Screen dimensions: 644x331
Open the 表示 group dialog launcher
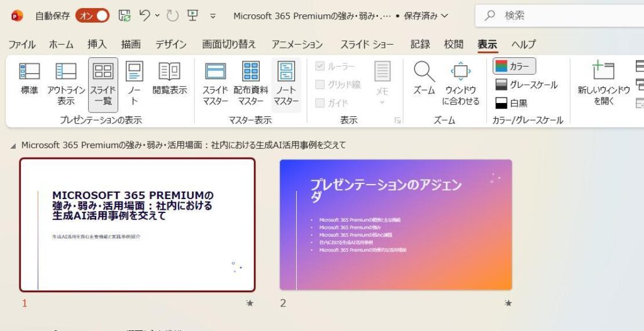pos(397,120)
